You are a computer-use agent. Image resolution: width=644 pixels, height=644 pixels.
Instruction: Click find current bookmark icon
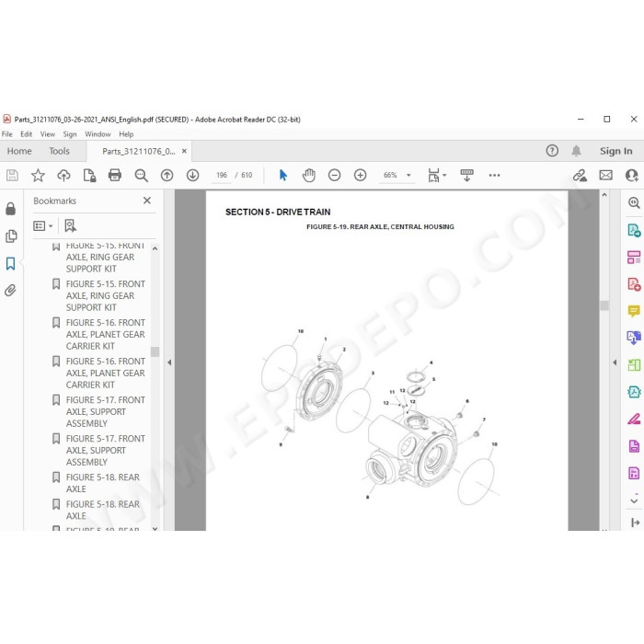(x=70, y=226)
